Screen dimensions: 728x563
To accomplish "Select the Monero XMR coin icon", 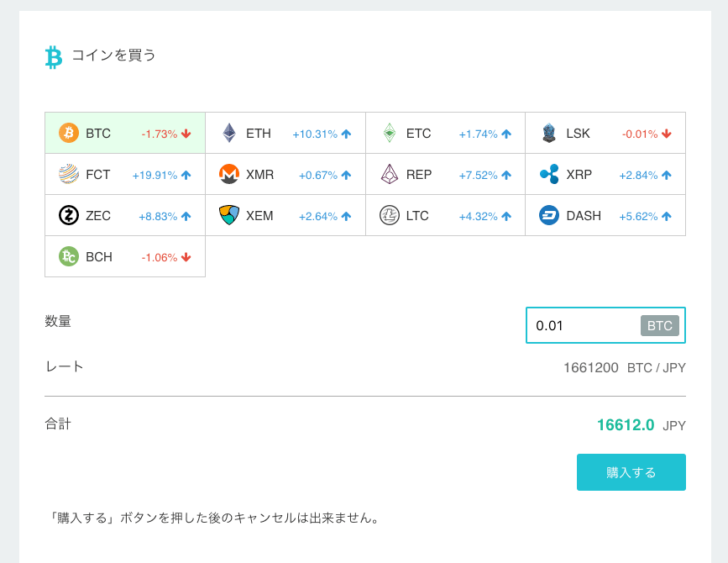I will tap(229, 175).
